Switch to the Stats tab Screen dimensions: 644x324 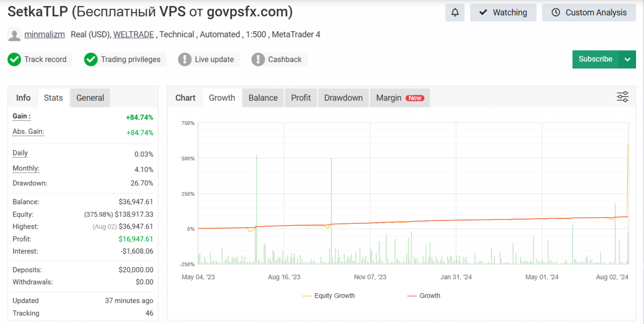tap(53, 98)
